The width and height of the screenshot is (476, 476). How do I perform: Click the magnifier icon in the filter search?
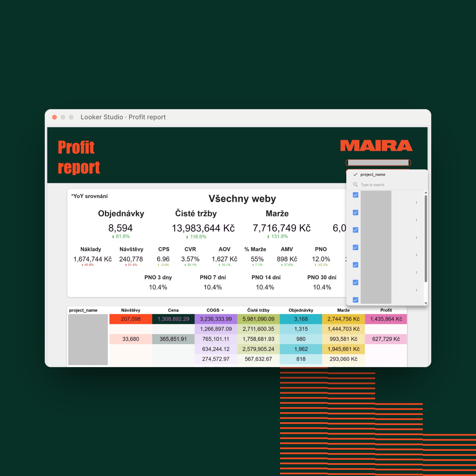355,185
